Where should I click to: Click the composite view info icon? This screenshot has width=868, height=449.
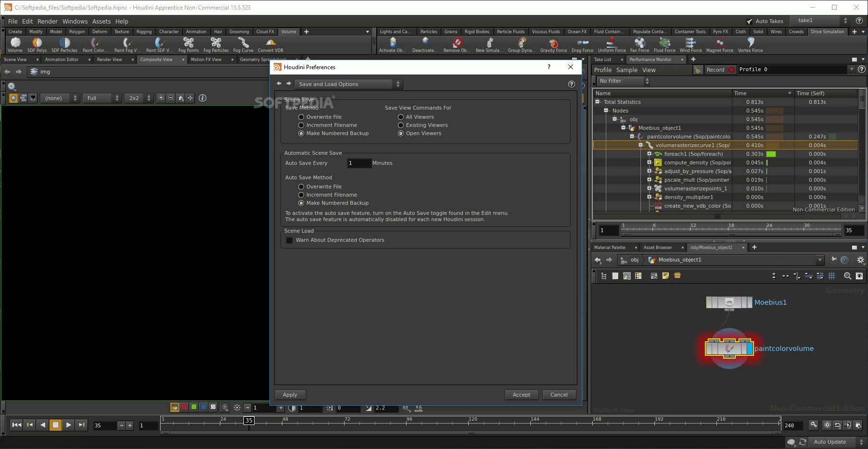tap(203, 98)
